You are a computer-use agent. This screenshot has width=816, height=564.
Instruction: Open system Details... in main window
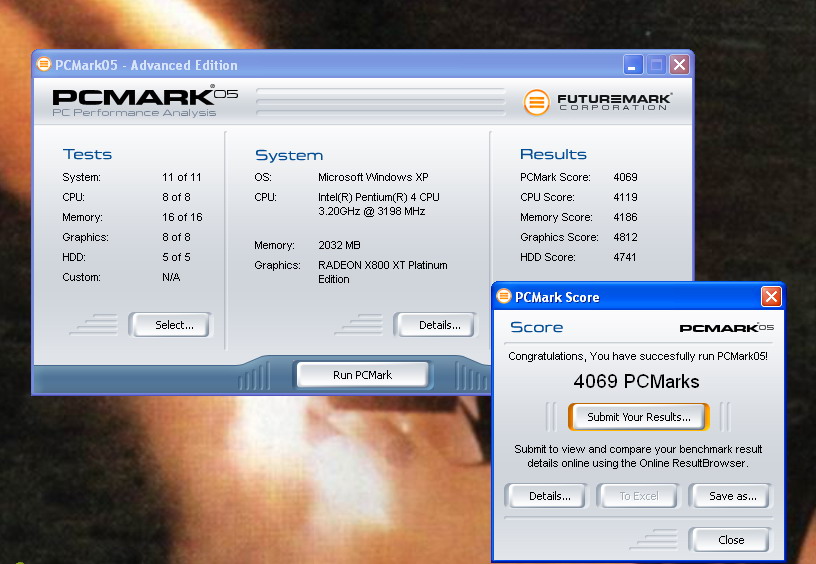tap(435, 325)
